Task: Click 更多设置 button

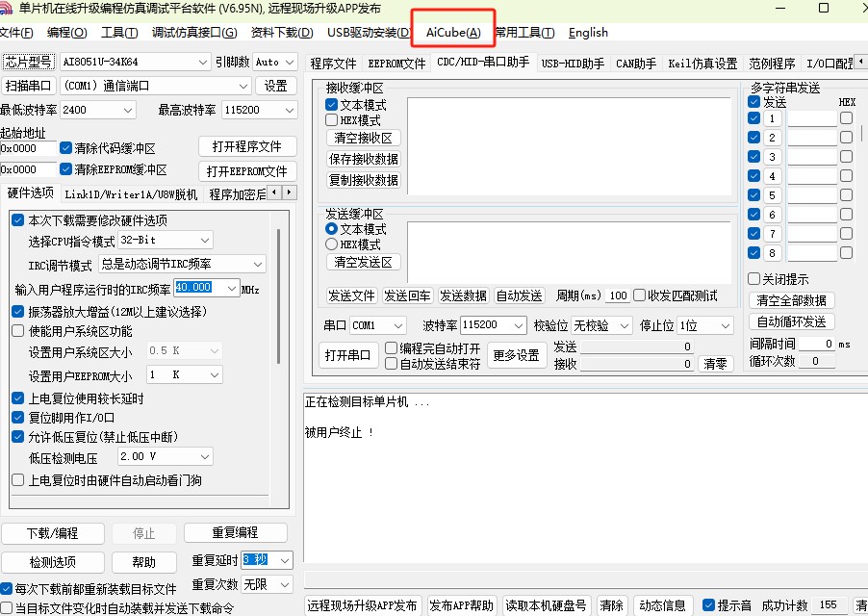Action: coord(517,355)
